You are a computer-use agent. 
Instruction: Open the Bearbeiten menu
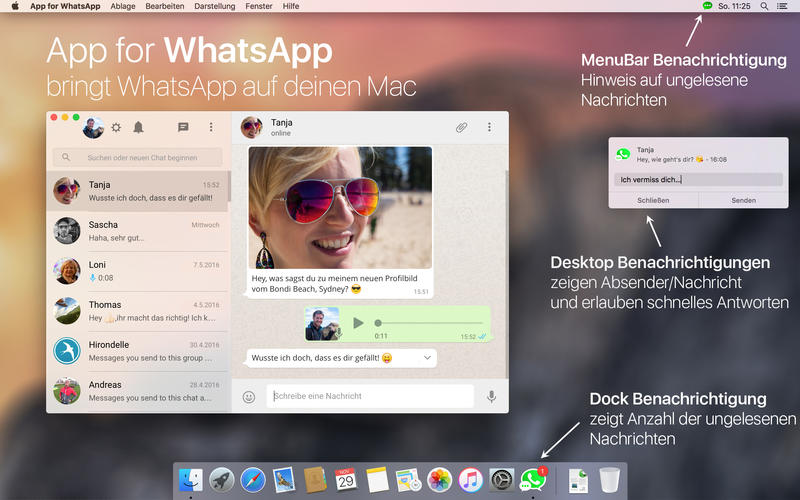point(165,6)
